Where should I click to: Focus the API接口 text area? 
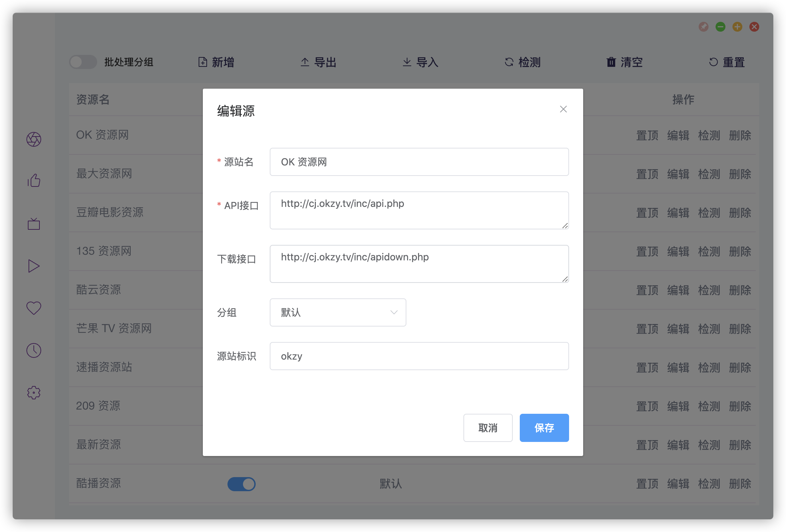pos(419,210)
